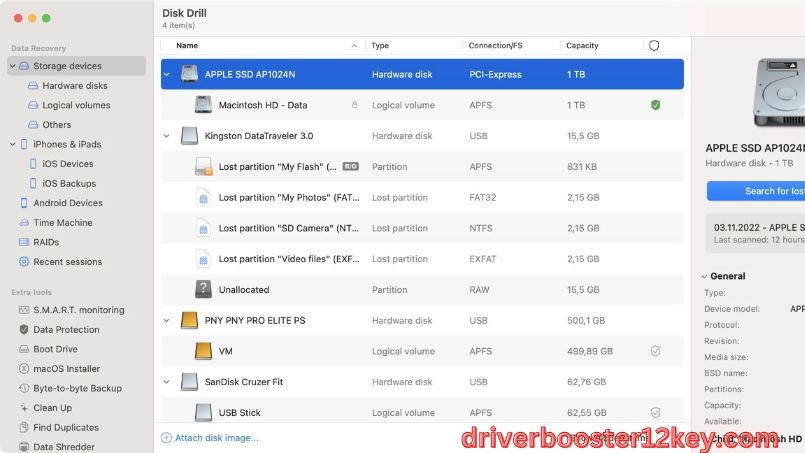This screenshot has height=453, width=805.
Task: Open Logical volumes in sidebar
Action: (76, 105)
